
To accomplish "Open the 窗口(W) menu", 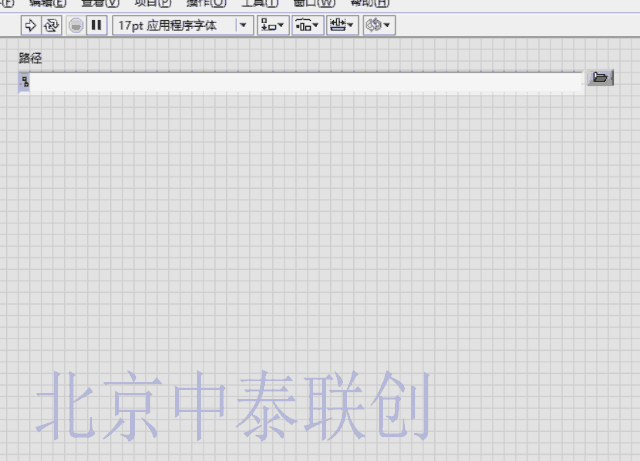I will point(314,3).
